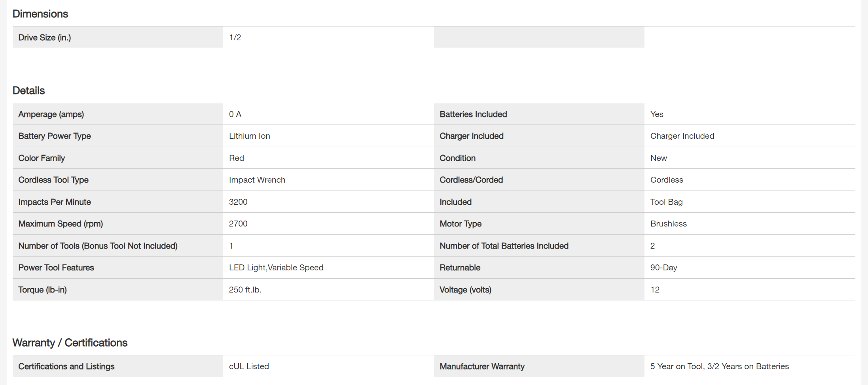Click the Details section heading
This screenshot has width=868, height=385.
29,91
